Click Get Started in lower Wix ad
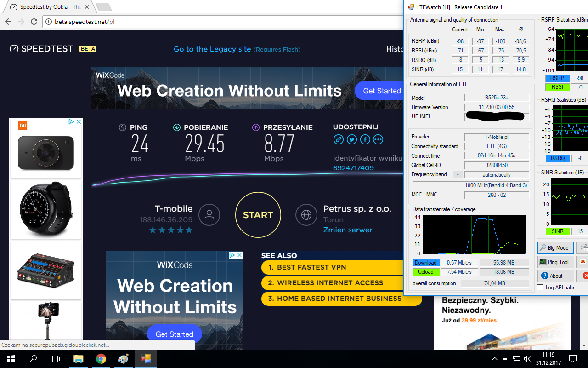The height and width of the screenshot is (368, 588). point(174,334)
